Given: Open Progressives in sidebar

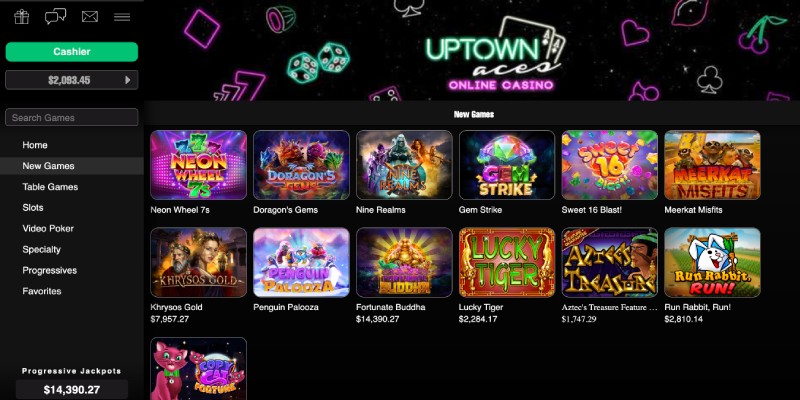Looking at the screenshot, I should [49, 270].
